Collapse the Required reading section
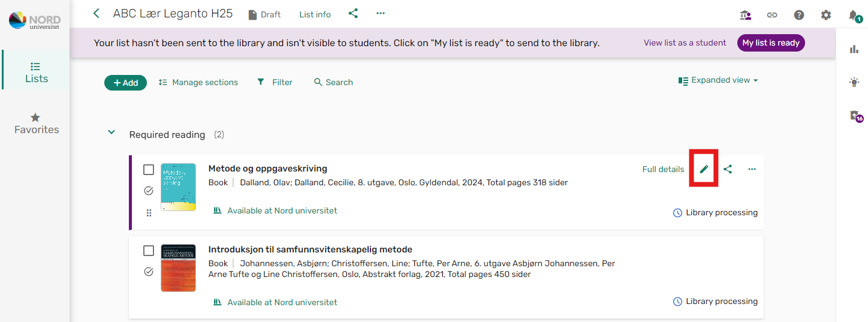The height and width of the screenshot is (322, 868). 111,132
